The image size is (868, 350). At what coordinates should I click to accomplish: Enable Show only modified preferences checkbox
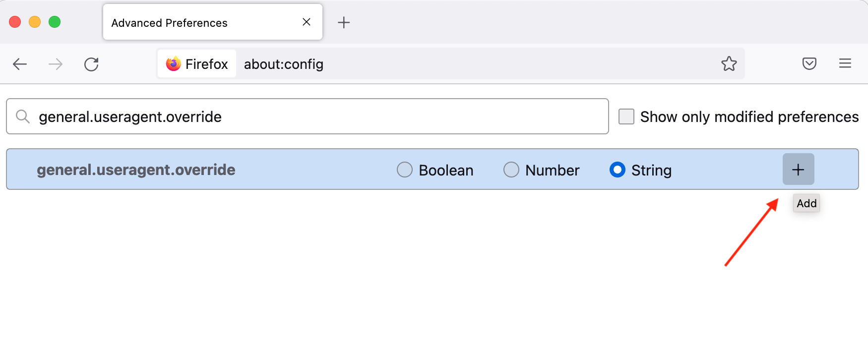click(x=626, y=117)
